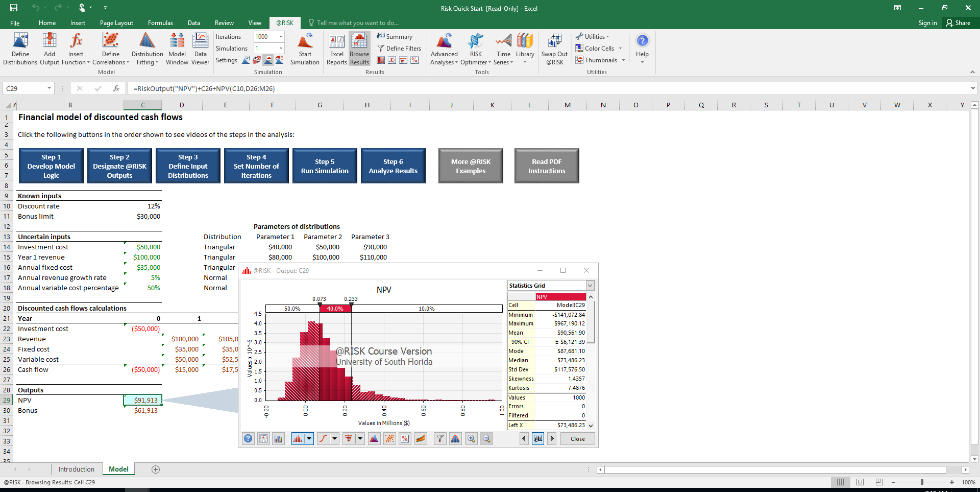Image resolution: width=980 pixels, height=492 pixels.
Task: Toggle the demo mode simulation button
Action: pyautogui.click(x=279, y=60)
